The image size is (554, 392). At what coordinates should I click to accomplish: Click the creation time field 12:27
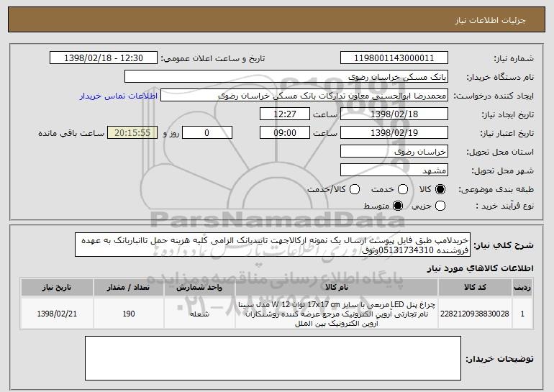(285, 114)
